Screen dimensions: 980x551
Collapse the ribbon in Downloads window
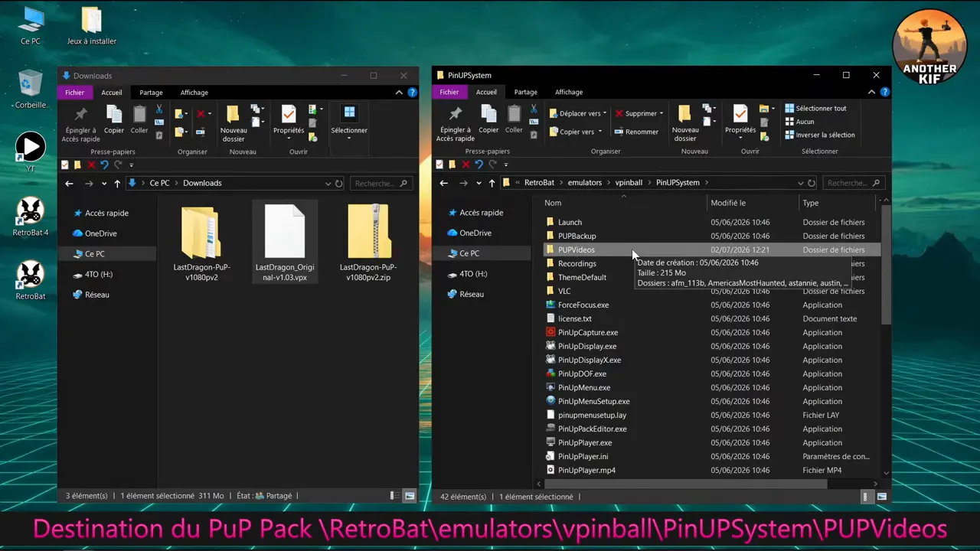pos(399,92)
